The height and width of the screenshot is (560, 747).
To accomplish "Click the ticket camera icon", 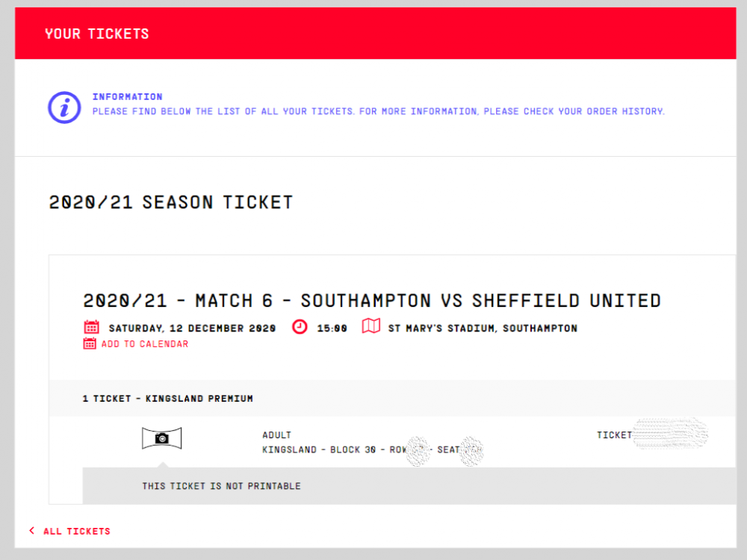I will 161,438.
